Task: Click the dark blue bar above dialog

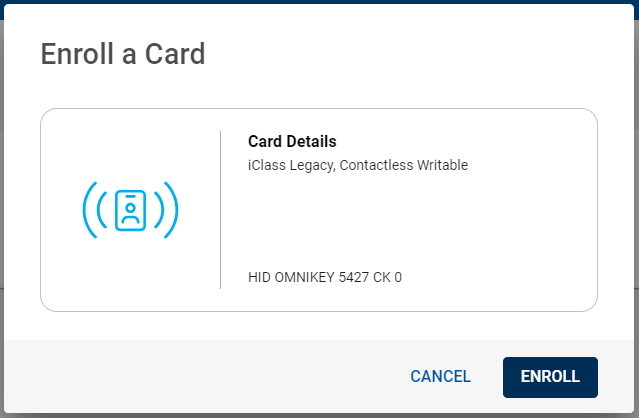Action: 320,2
